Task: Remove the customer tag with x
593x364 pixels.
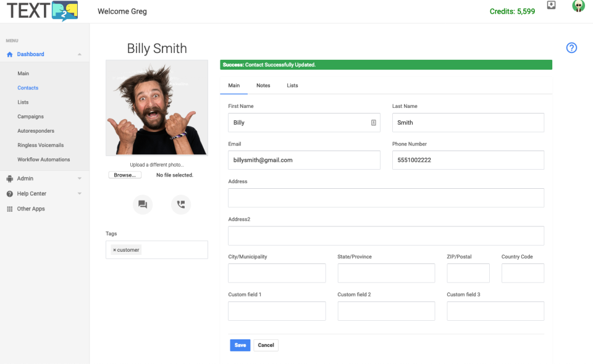Action: (115, 250)
